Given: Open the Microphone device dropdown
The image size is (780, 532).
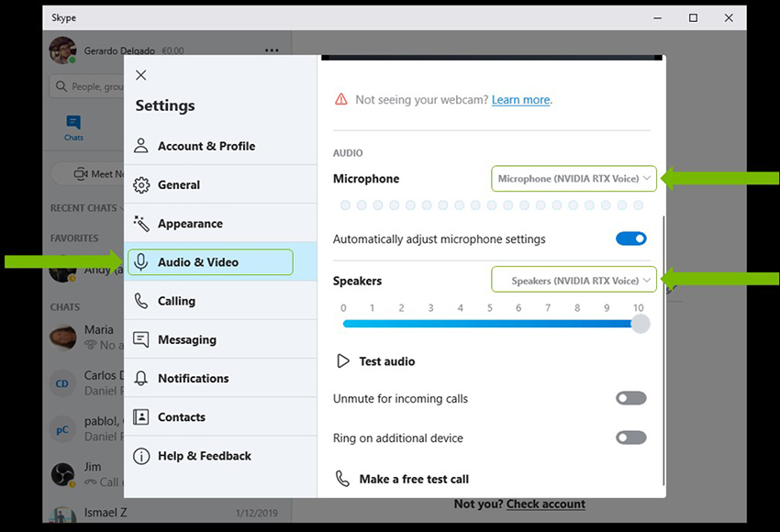Looking at the screenshot, I should pyautogui.click(x=574, y=179).
